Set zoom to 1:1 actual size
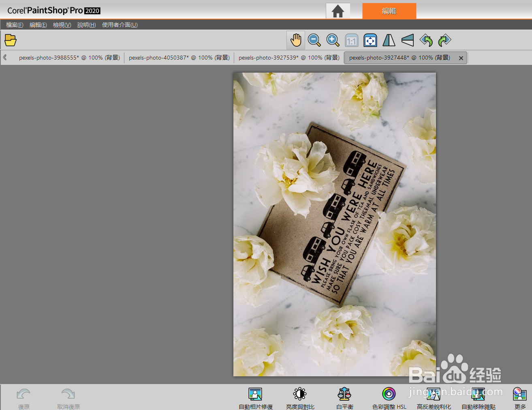 [352, 41]
